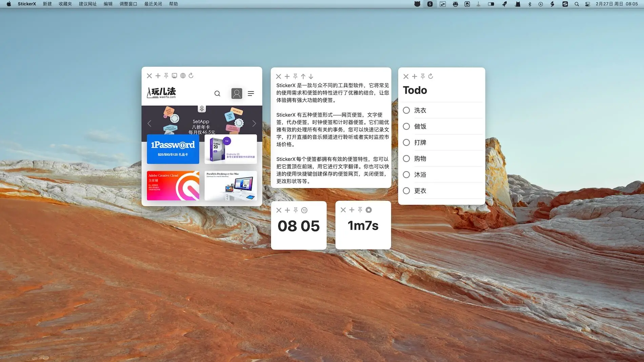Image resolution: width=644 pixels, height=362 pixels.
Task: Stop the 1m7s timer
Action: [x=369, y=210]
